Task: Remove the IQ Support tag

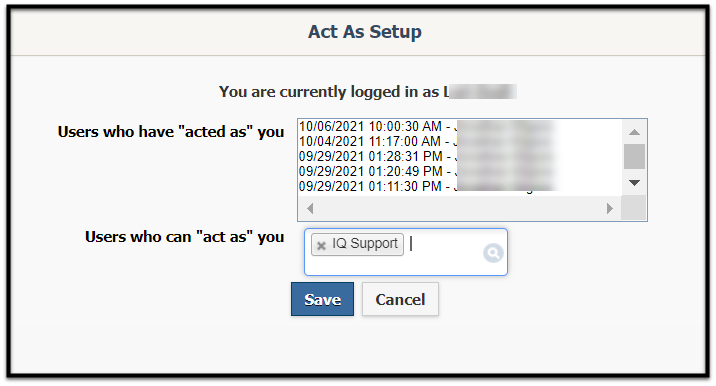Action: pos(321,245)
